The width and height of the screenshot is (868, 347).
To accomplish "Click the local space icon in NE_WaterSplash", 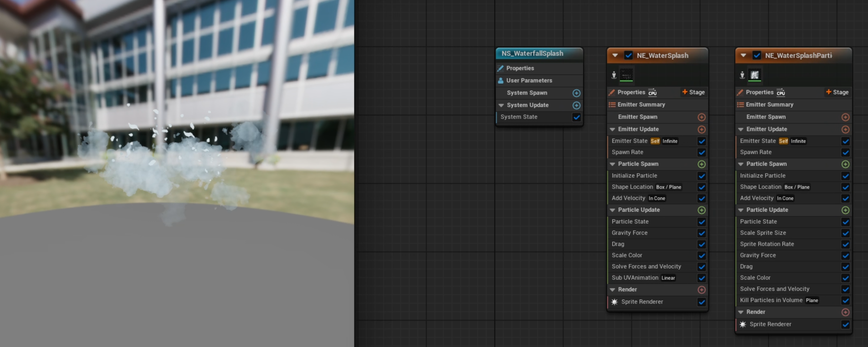I will [614, 75].
